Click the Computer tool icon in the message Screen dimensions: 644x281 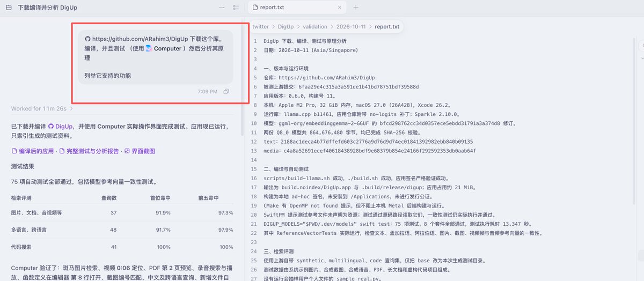click(x=149, y=48)
